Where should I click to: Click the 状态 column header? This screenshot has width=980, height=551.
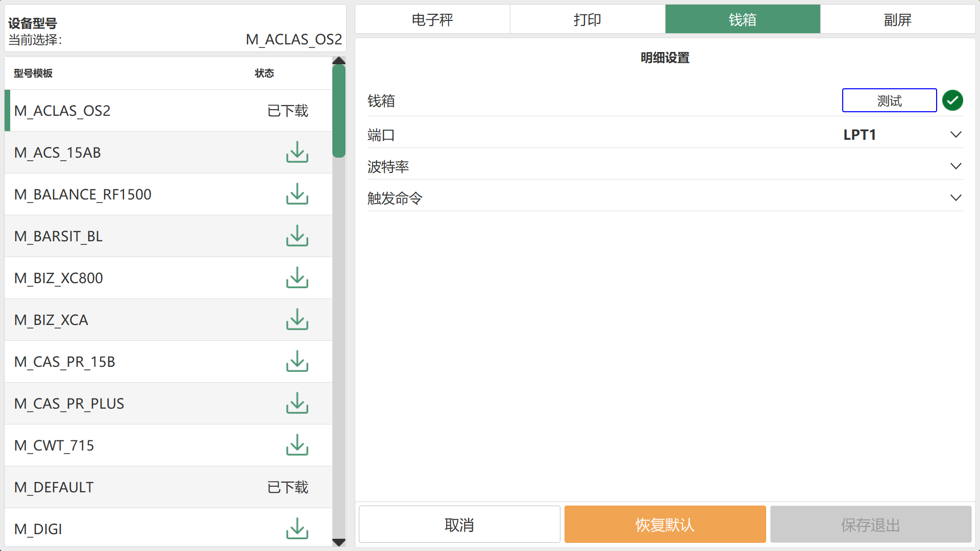pos(264,73)
